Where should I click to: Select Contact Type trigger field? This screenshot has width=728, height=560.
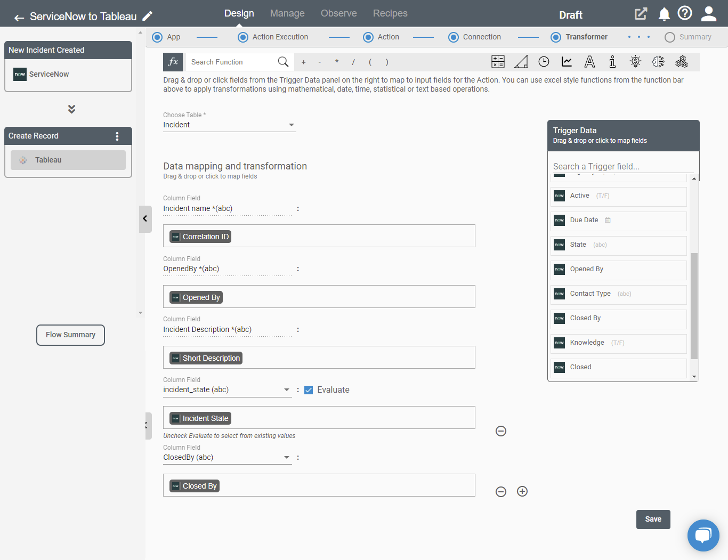[619, 294]
